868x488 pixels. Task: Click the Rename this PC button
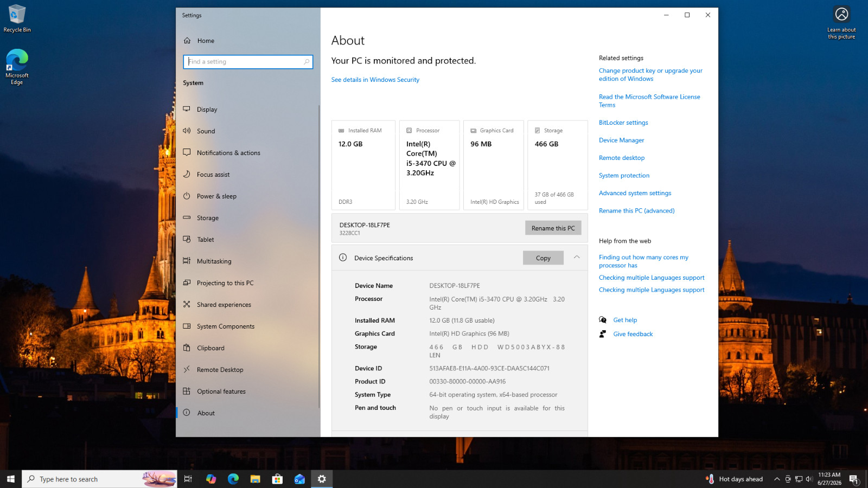pos(553,228)
